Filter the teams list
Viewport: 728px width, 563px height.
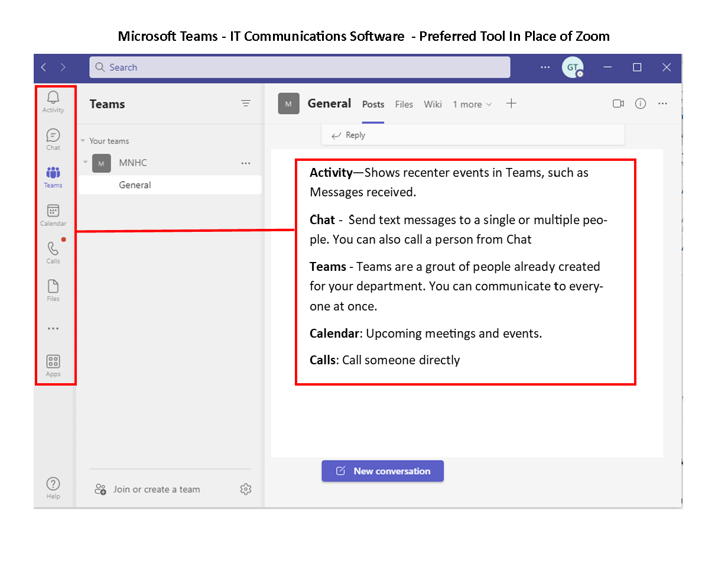246,103
